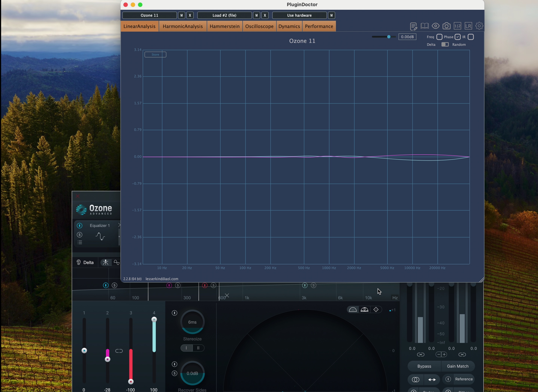Click the M button next to Load #2
538x392 pixels.
[x=256, y=15]
